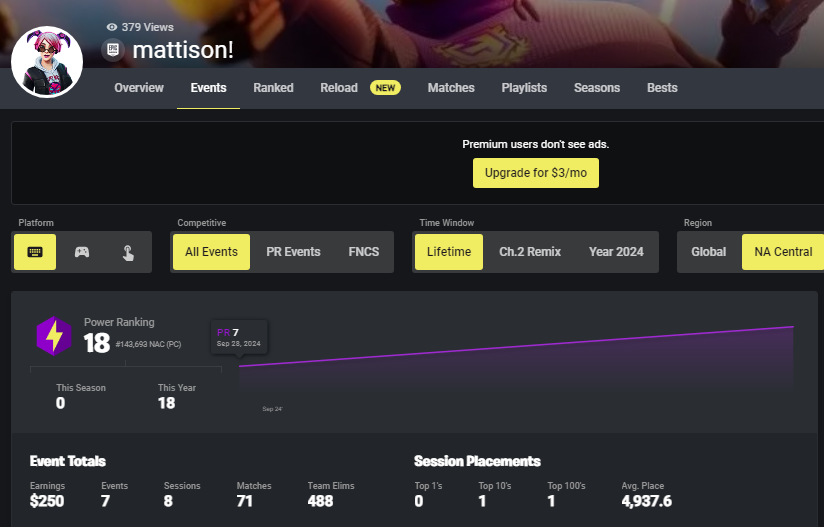Click the Power Ranking value 18
Viewport: 824px width, 527px height.
point(97,343)
